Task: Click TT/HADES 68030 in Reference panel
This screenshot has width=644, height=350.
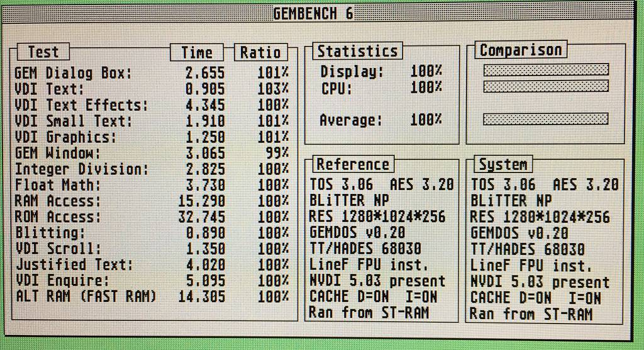Action: coord(365,249)
